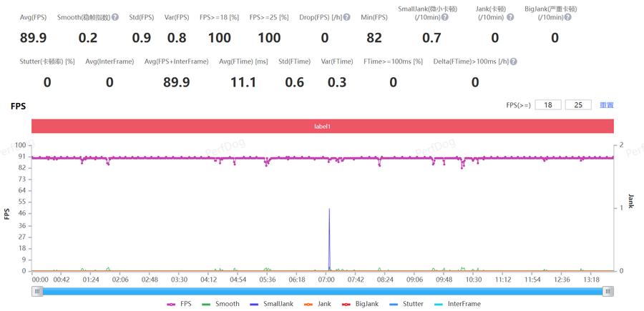Viewport: 644px width, 311px height.
Task: Toggle FPS series in chart legend
Action: [x=178, y=304]
